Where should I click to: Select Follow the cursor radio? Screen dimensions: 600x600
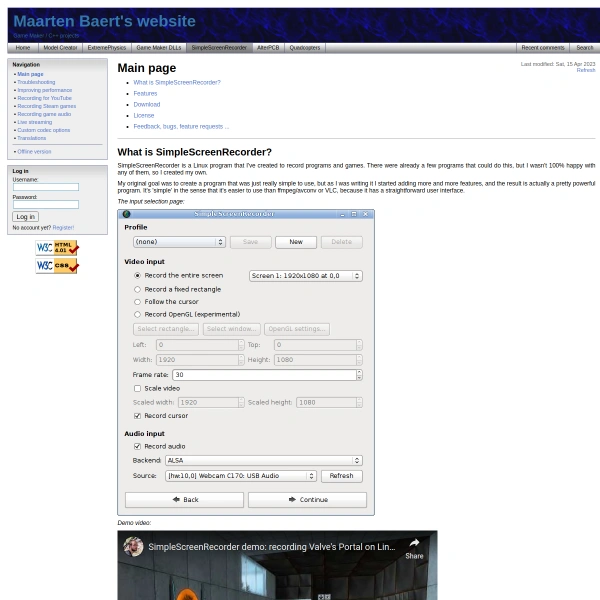137,302
